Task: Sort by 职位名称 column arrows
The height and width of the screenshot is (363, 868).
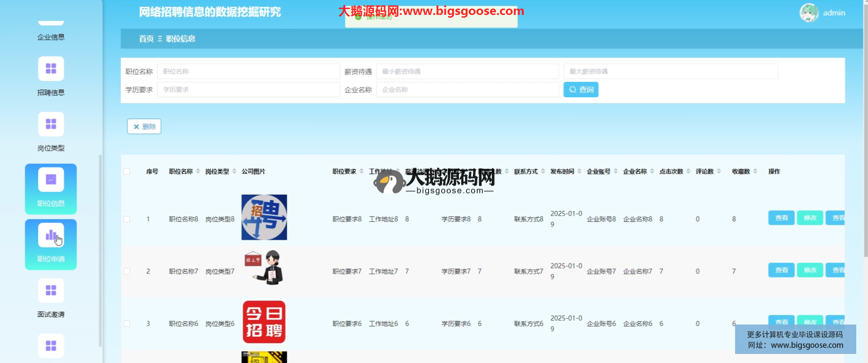Action: click(198, 172)
